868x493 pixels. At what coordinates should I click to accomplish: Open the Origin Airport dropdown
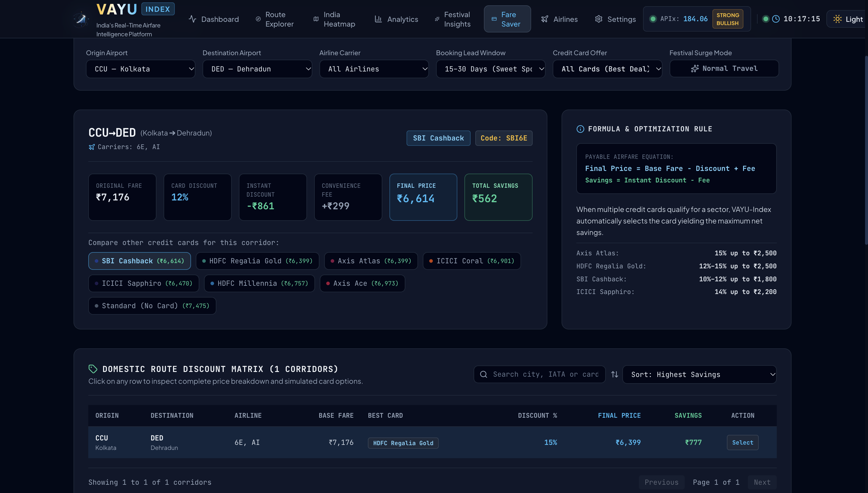[x=141, y=69]
